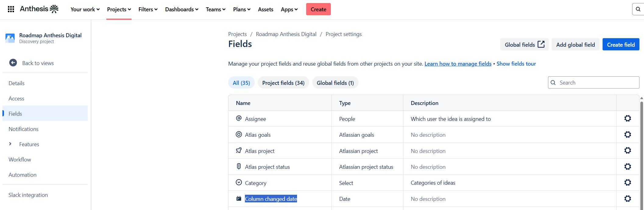The height and width of the screenshot is (210, 644).
Task: Click the Add global field button
Action: [575, 45]
